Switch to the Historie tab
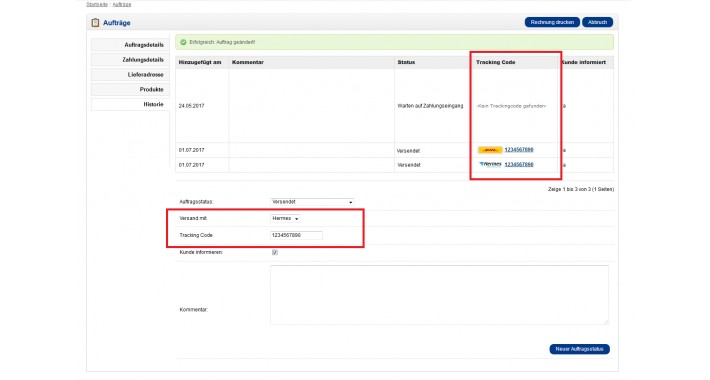The width and height of the screenshot is (710, 380). (x=130, y=105)
